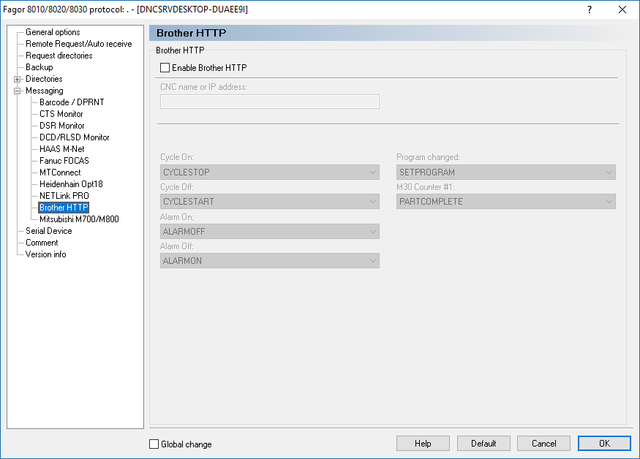This screenshot has height=459, width=640.
Task: Click the OK button
Action: tap(604, 443)
